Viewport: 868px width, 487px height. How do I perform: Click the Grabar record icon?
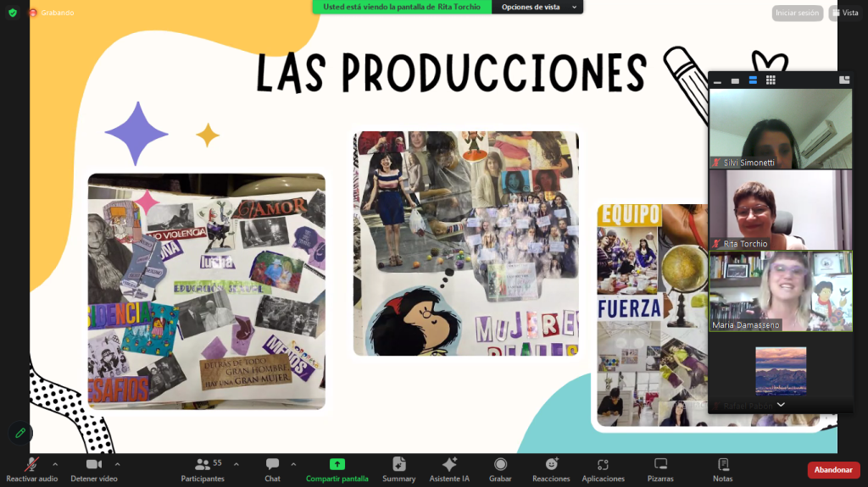click(500, 464)
